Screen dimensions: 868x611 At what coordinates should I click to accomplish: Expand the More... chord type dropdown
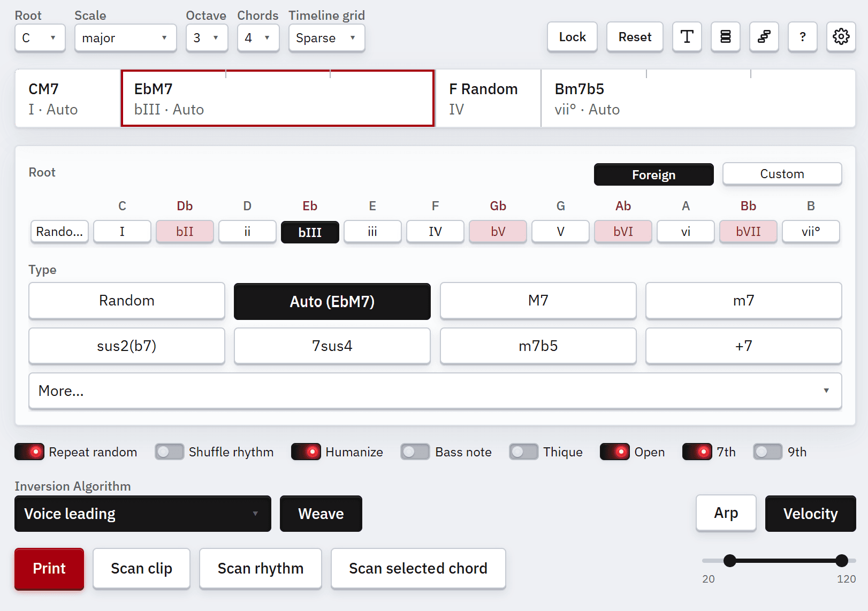pyautogui.click(x=435, y=391)
